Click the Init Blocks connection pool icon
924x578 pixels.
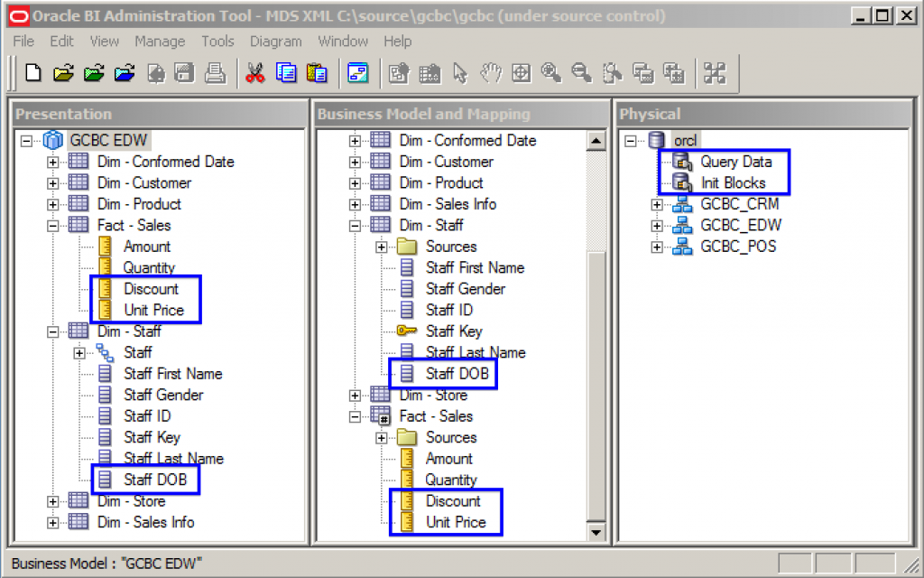(682, 182)
